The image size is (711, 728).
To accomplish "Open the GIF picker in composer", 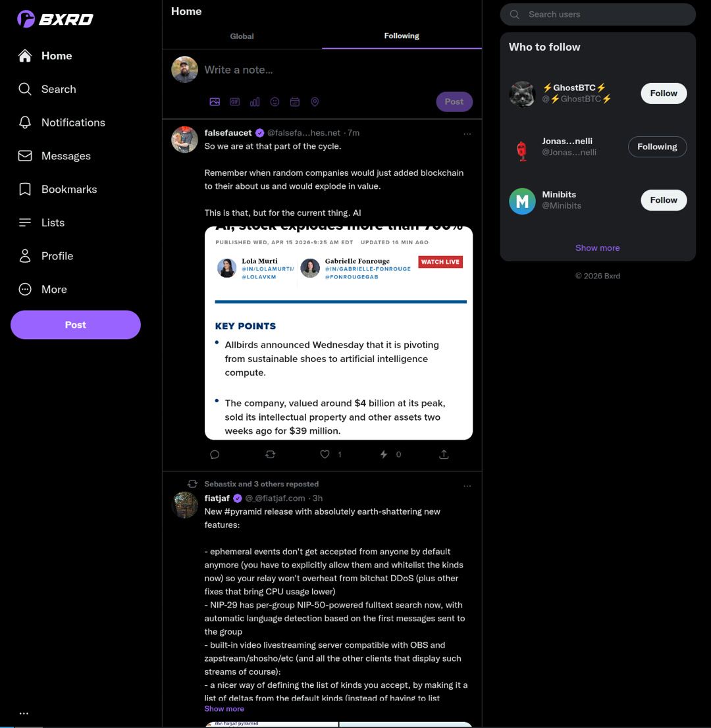I will tap(234, 101).
